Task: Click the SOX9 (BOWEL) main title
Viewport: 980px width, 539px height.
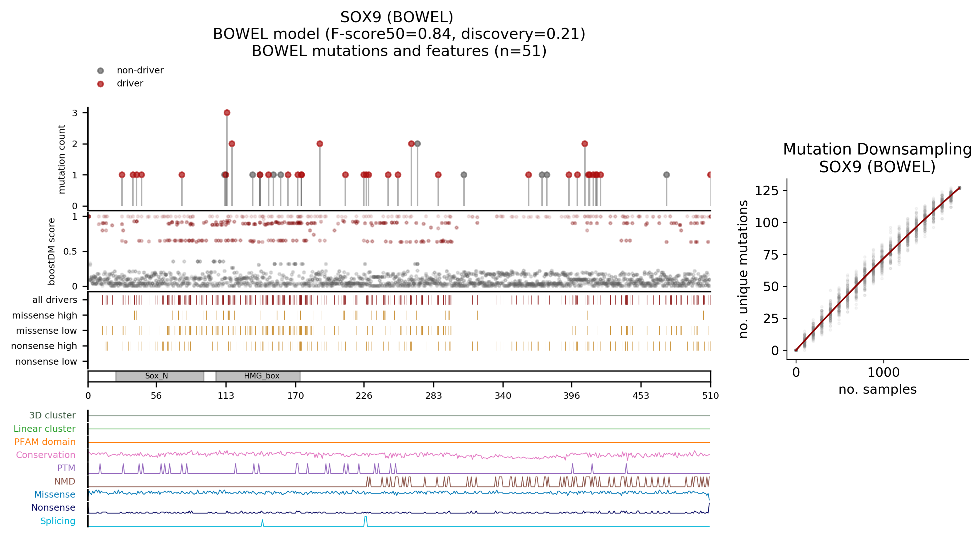Action: [x=397, y=17]
